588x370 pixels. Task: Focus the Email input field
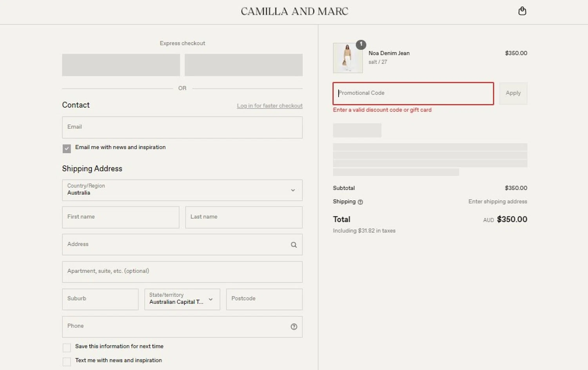tap(182, 127)
